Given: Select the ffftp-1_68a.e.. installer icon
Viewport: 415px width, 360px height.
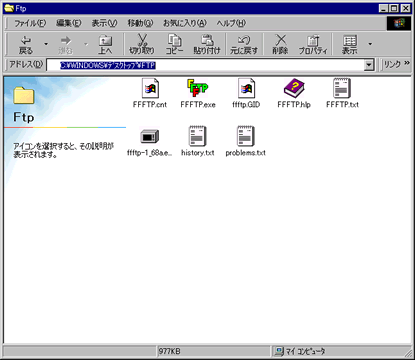Looking at the screenshot, I should click(x=150, y=136).
